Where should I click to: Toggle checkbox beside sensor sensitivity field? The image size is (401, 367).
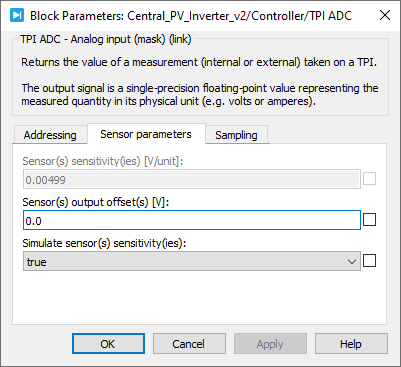(x=369, y=179)
